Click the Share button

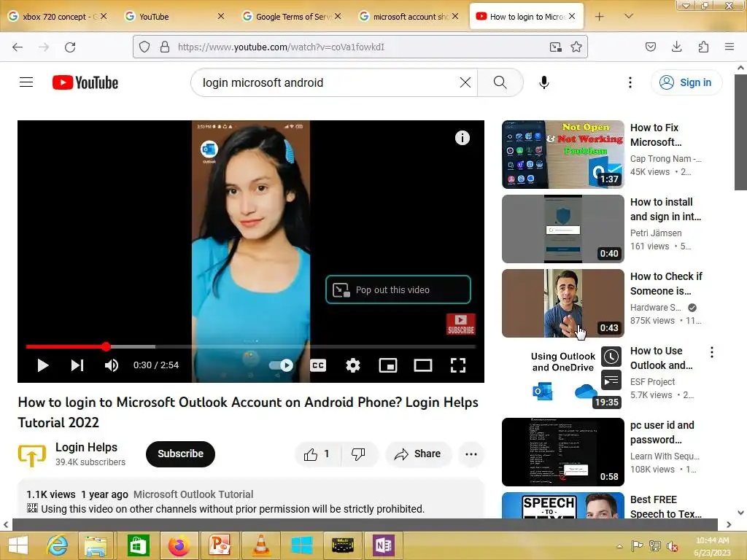click(x=418, y=454)
